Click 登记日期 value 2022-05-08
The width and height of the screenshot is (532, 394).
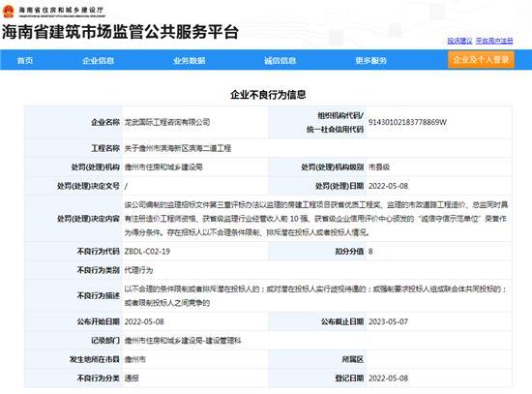pyautogui.click(x=388, y=379)
